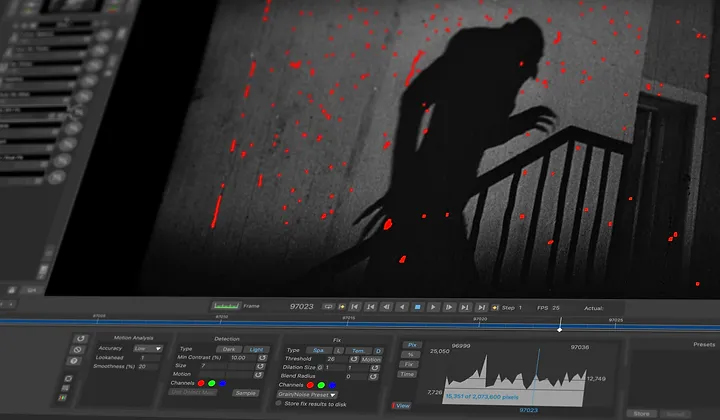Reset Min Contrast value with its reset icon
The width and height of the screenshot is (720, 420).
pyautogui.click(x=262, y=357)
